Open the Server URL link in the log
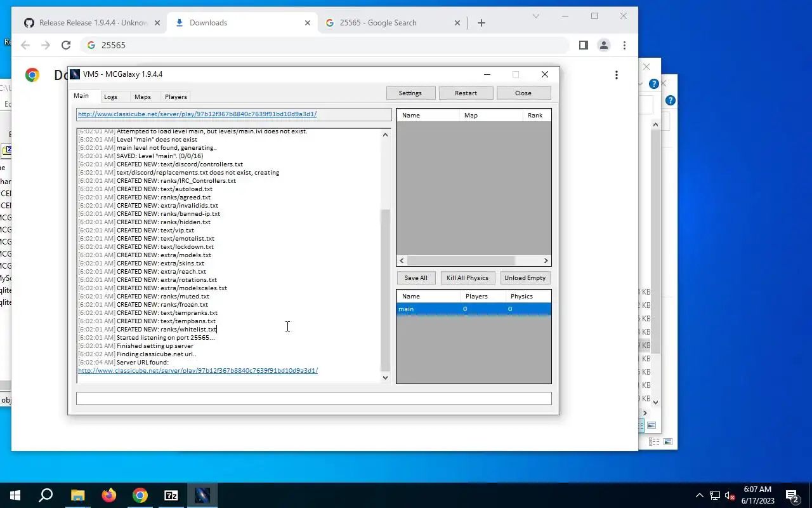The image size is (812, 508). pyautogui.click(x=198, y=370)
